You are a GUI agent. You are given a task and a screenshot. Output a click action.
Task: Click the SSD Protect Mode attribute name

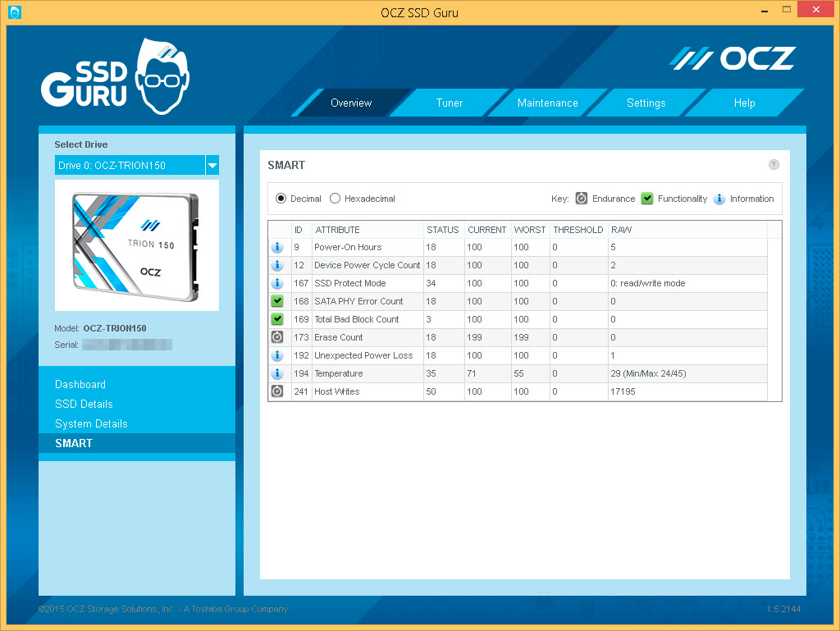coord(349,283)
